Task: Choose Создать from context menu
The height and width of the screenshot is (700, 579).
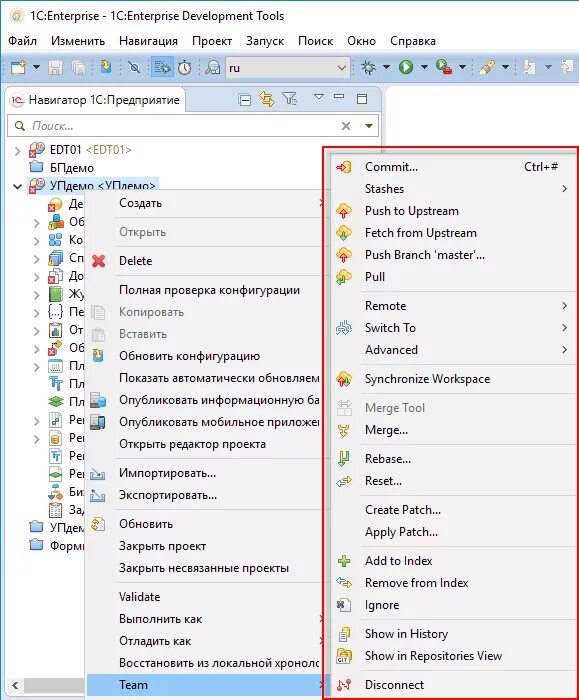Action: [x=205, y=203]
